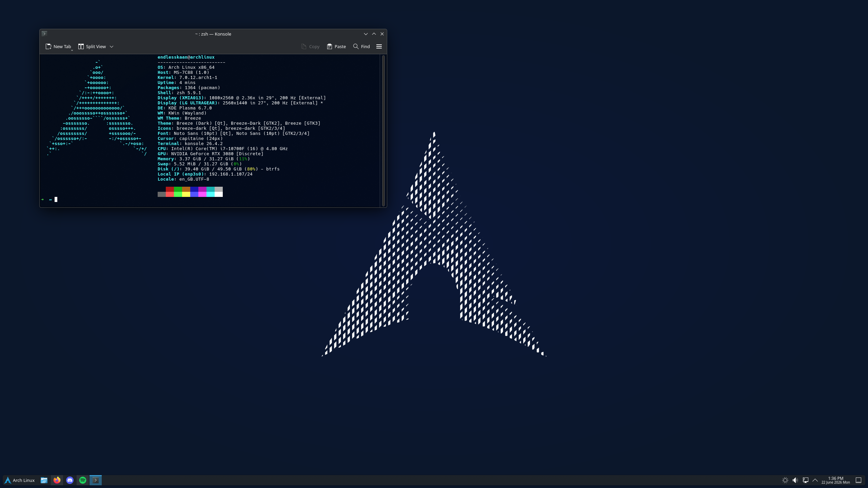Click the 'Theme: Breeze (Dark) [Qt]' line
The width and height of the screenshot is (868, 488).
point(239,123)
